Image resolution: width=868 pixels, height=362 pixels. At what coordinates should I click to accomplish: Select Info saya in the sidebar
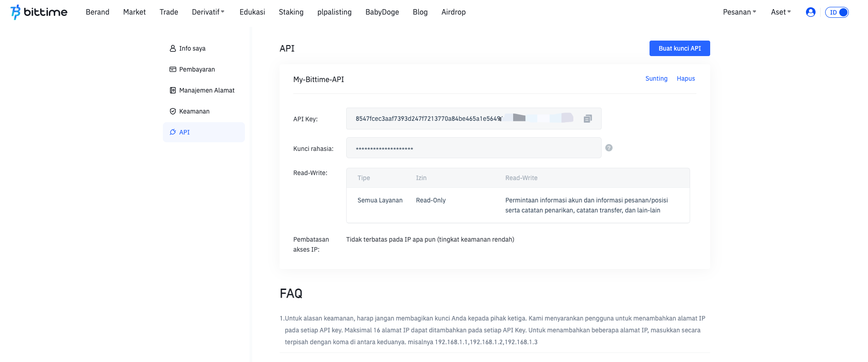click(x=204, y=48)
